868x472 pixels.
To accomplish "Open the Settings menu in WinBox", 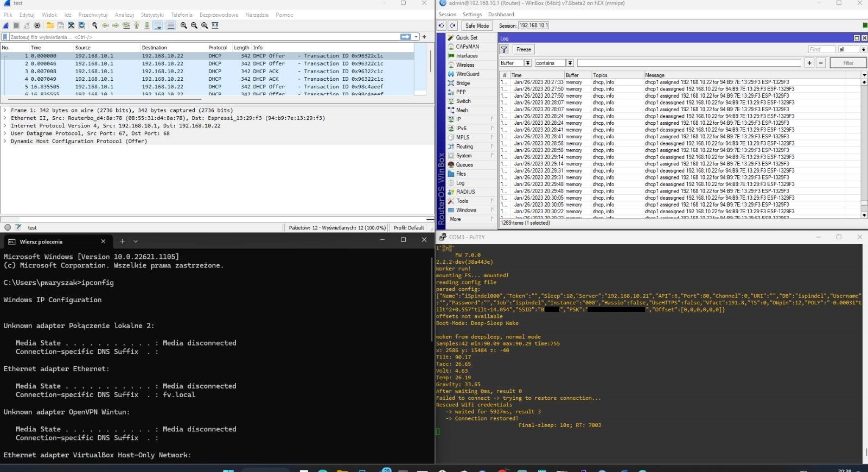I will click(x=472, y=15).
